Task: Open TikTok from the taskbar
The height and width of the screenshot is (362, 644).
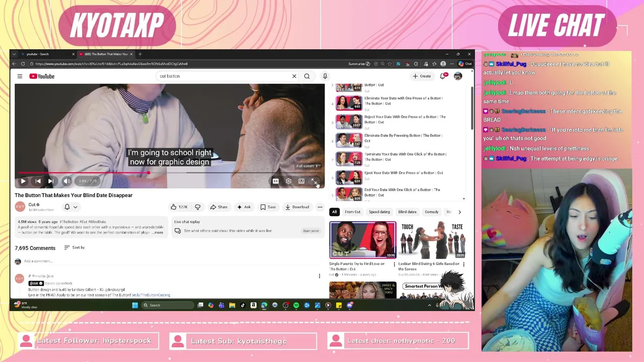Action: (x=243, y=305)
